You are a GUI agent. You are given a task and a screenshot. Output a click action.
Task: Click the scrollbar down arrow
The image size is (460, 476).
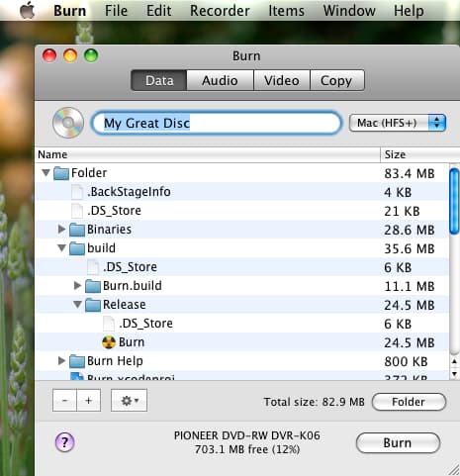coord(454,373)
